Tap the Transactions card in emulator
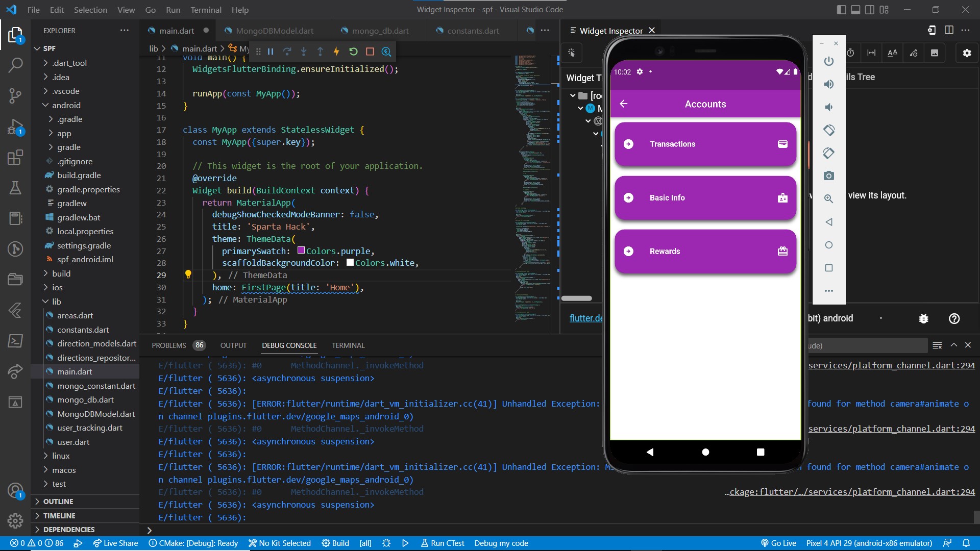Image resolution: width=980 pixels, height=551 pixels. (705, 144)
